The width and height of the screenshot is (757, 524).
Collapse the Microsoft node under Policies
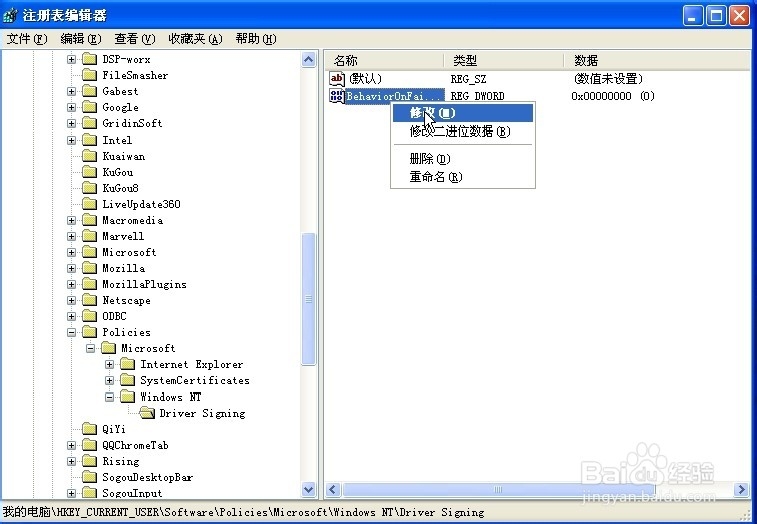point(90,348)
